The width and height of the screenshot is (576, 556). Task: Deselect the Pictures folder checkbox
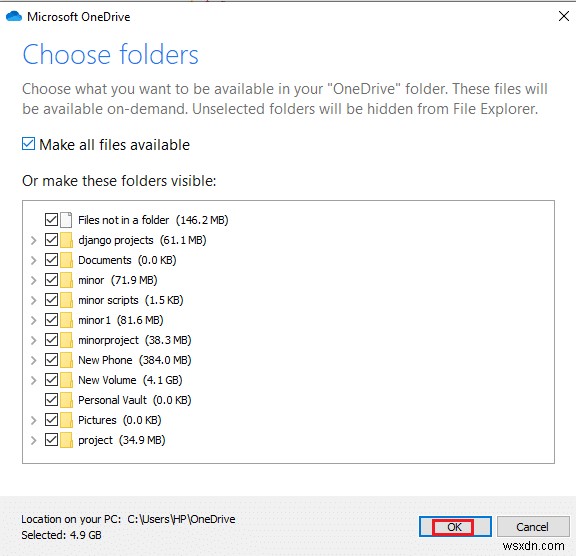[51, 420]
